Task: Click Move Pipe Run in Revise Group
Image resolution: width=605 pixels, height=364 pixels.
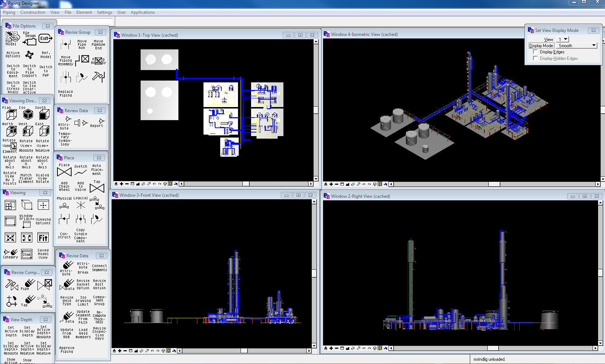Action: click(82, 45)
